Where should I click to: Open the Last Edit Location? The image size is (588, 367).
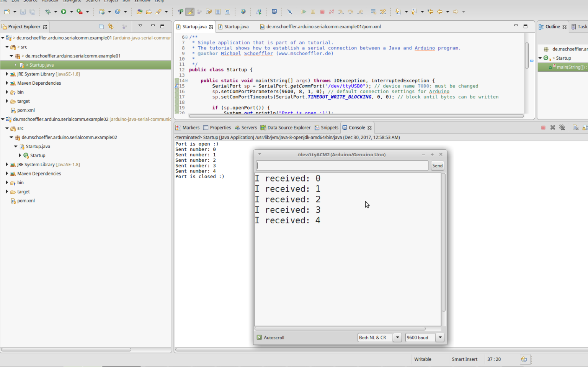[430, 11]
